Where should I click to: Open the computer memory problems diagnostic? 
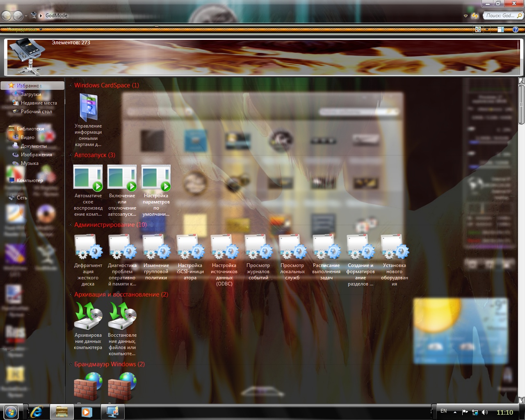122,260
